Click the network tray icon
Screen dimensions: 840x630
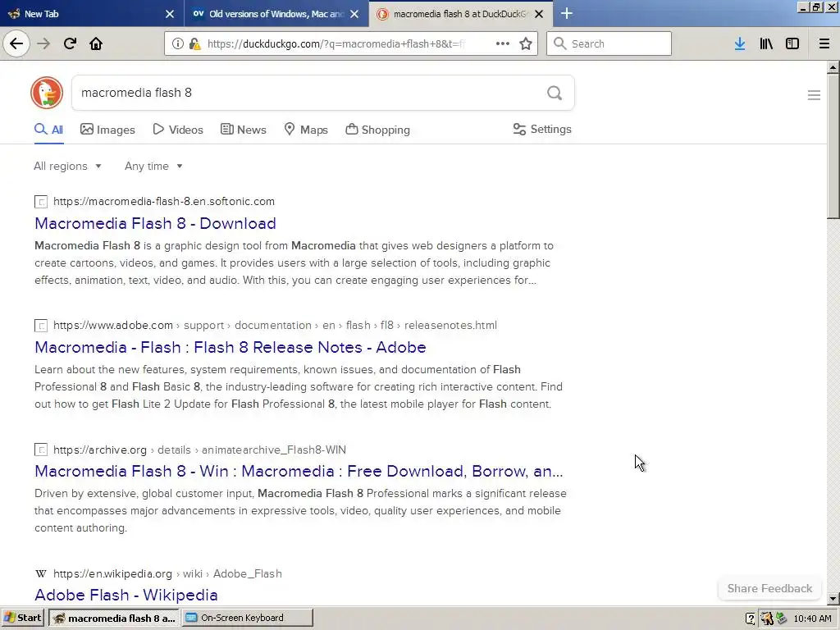[x=782, y=619]
